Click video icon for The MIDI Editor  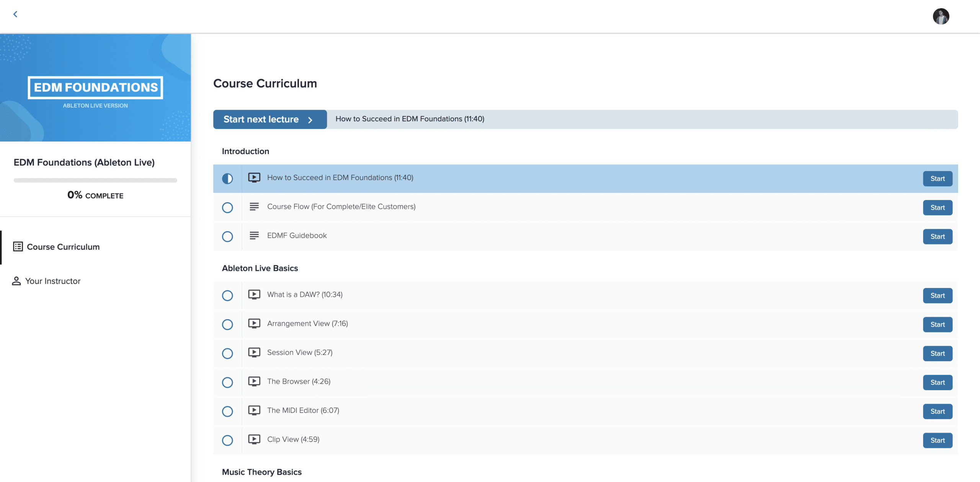pos(254,410)
